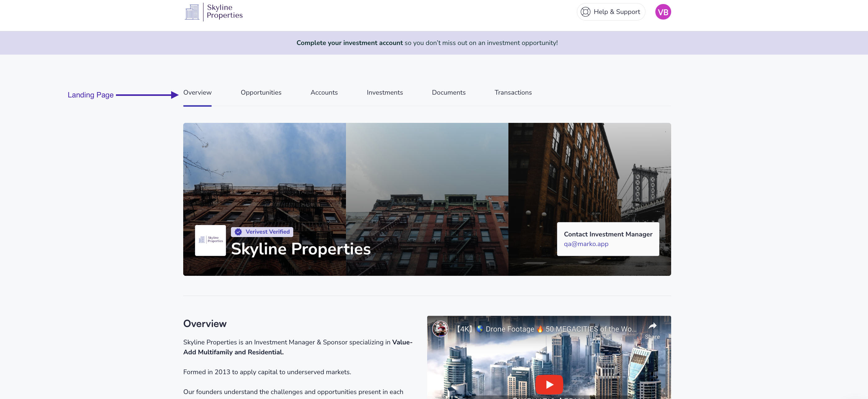Switch to the Overview tab
The width and height of the screenshot is (868, 399).
(x=197, y=92)
